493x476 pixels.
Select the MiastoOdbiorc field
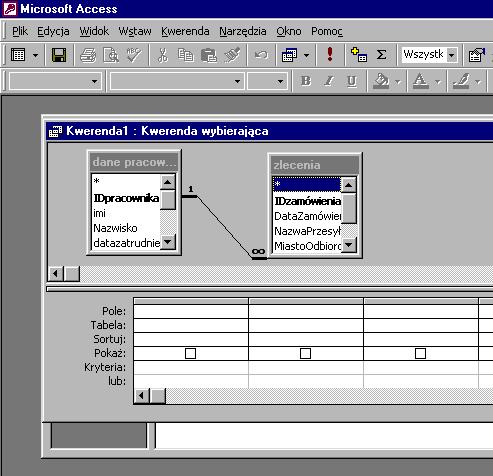click(x=307, y=246)
